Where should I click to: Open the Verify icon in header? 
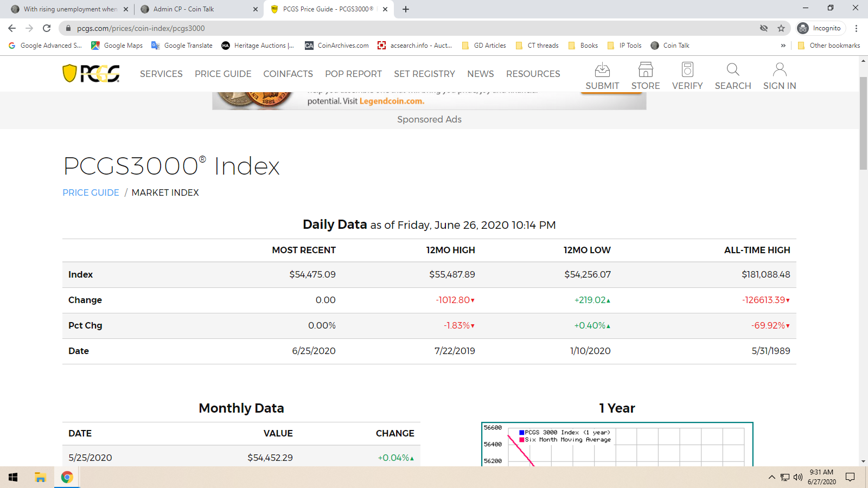click(x=687, y=76)
